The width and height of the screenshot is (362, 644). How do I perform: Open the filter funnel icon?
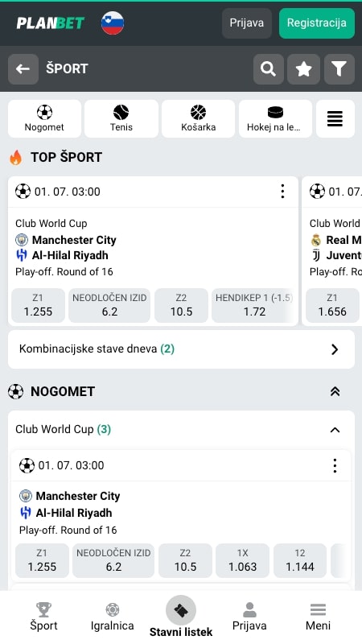[x=339, y=69]
